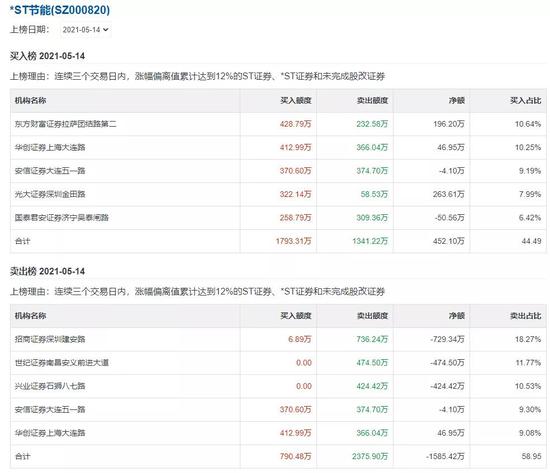The height and width of the screenshot is (473, 550).
Task: Click 国泰君安证券济宁吴泰闸路 institution name
Action: coord(62,218)
